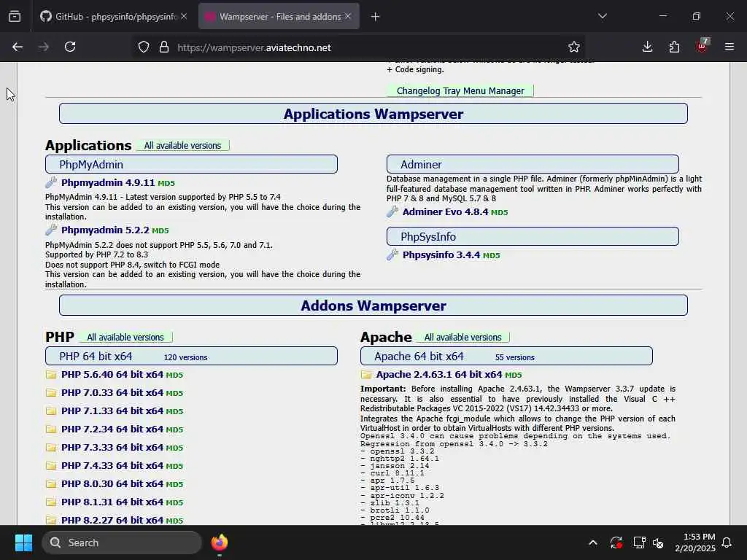The width and height of the screenshot is (747, 560).
Task: Click folder icon beside PHP 7.2.34
Action: [x=51, y=429]
